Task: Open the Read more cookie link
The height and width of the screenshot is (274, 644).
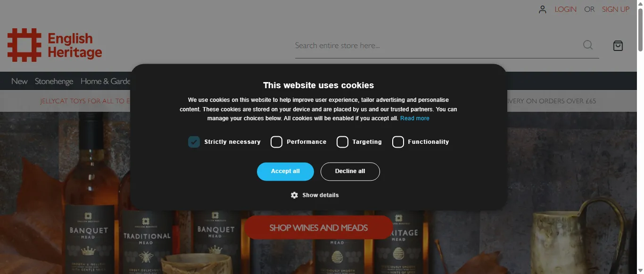Action: coord(415,118)
